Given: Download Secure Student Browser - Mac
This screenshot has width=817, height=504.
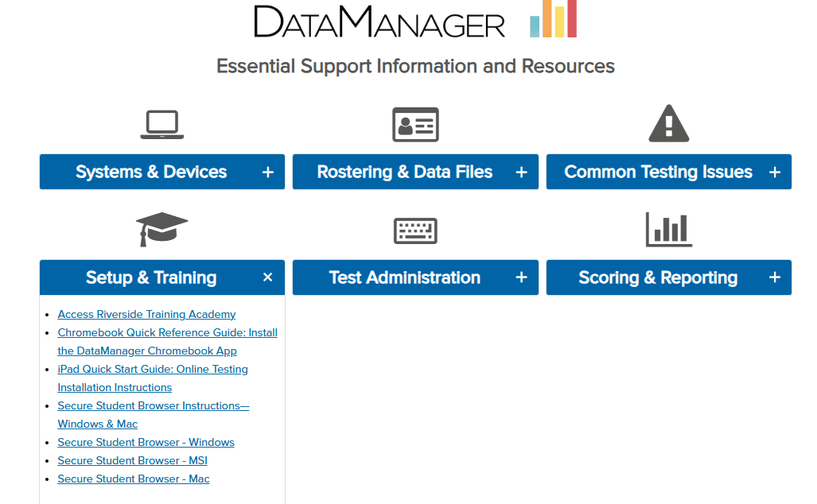Looking at the screenshot, I should (134, 479).
